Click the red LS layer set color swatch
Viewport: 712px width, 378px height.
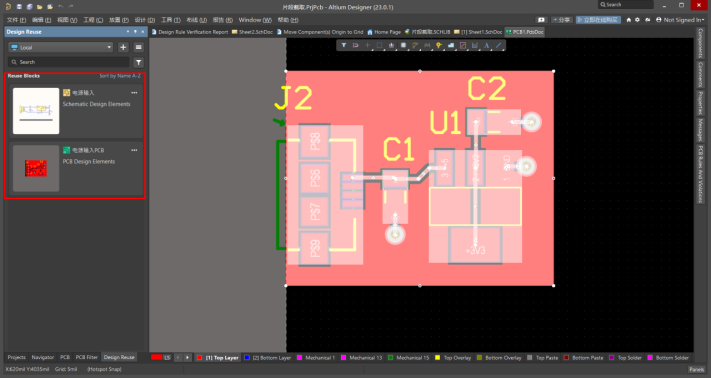pyautogui.click(x=157, y=358)
